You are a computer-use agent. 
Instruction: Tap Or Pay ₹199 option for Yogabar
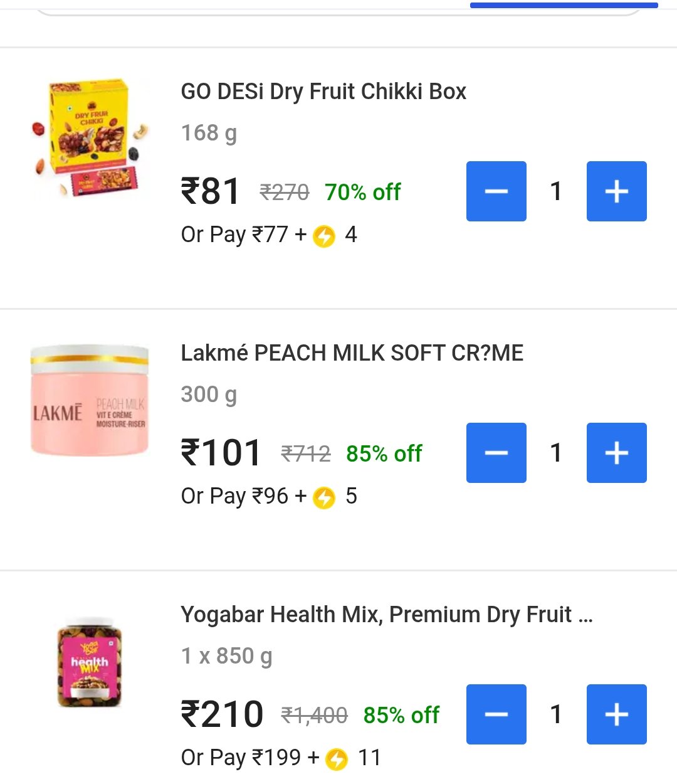[241, 758]
